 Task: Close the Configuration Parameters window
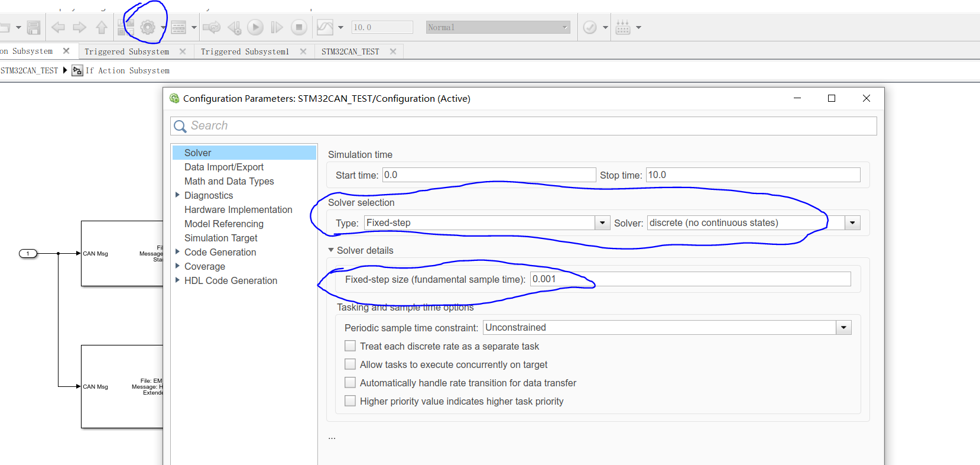867,98
